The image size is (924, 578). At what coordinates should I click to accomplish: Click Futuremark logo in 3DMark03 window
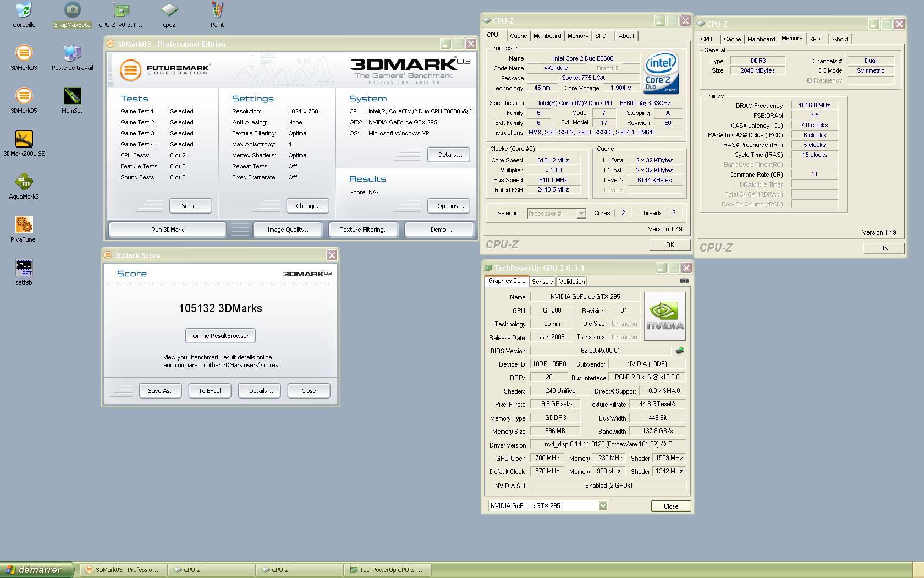(x=166, y=70)
